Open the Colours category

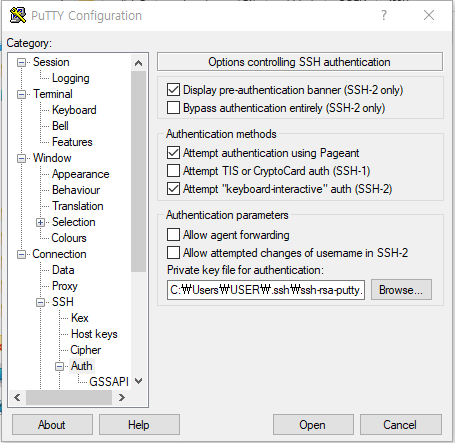[x=69, y=238]
